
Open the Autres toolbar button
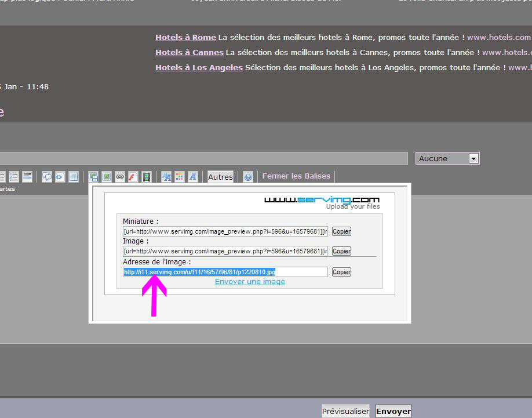(221, 177)
